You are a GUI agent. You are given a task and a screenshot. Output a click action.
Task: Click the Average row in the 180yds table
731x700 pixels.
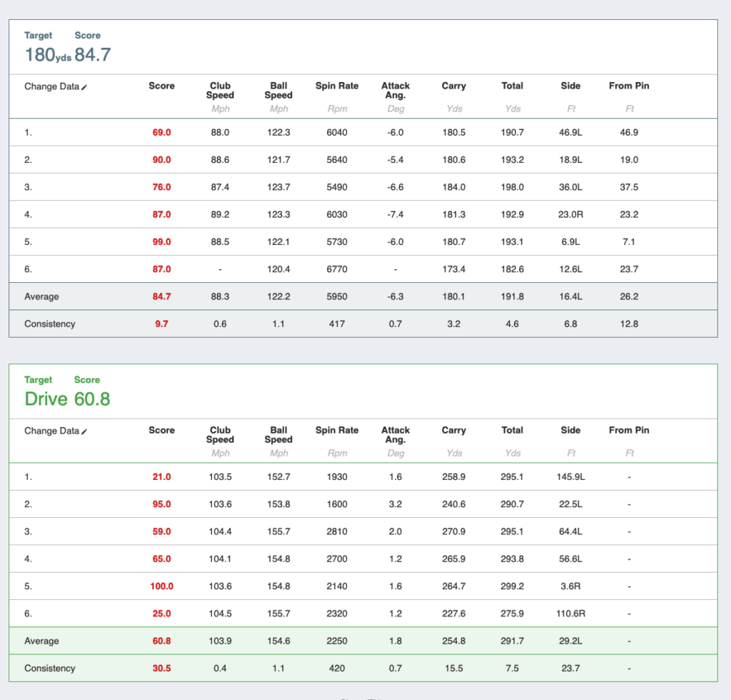click(41, 296)
